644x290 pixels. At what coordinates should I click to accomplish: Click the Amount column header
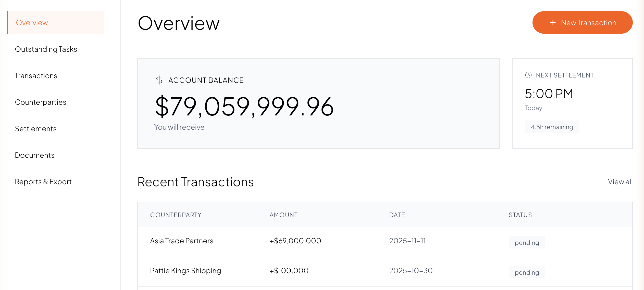coord(283,215)
